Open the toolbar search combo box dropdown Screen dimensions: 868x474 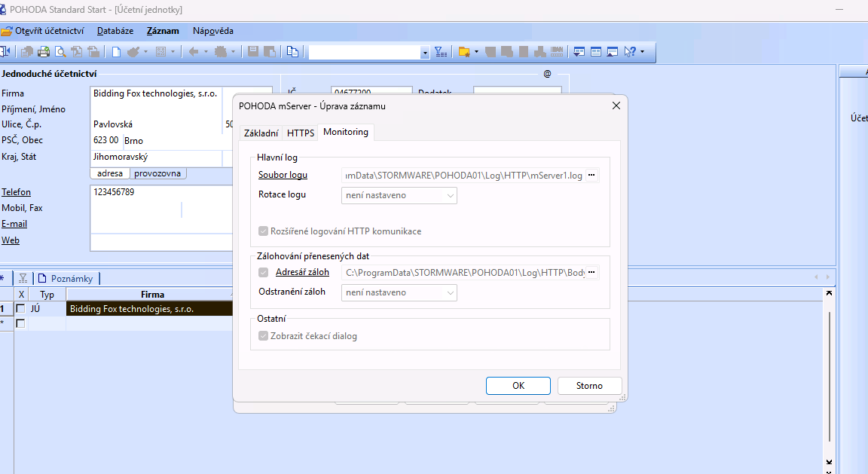pos(425,52)
